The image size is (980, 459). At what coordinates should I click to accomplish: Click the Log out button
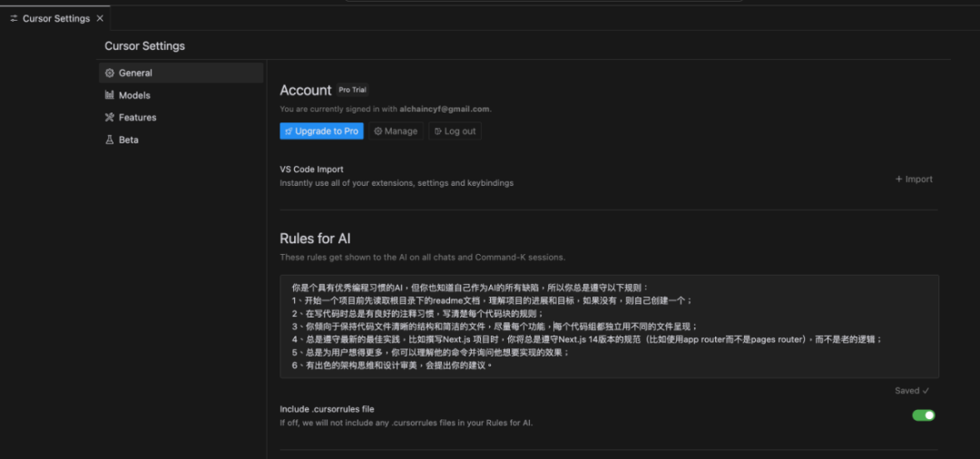(x=455, y=132)
